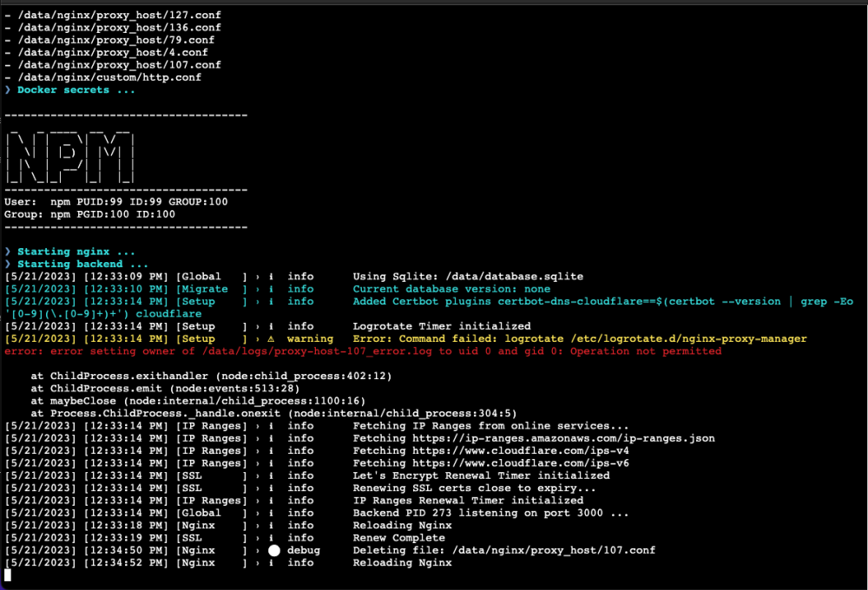Click the /data/nginx/proxy_host/4.conf path

[x=112, y=53]
